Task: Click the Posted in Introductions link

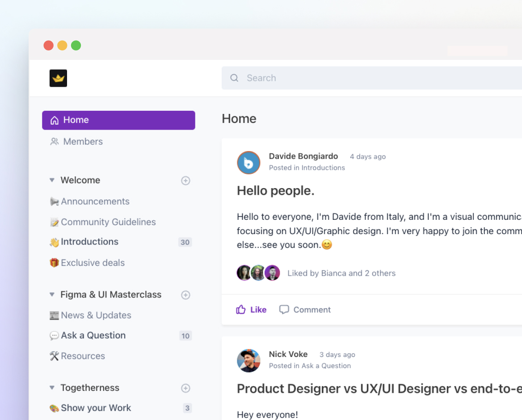Action: click(x=307, y=168)
